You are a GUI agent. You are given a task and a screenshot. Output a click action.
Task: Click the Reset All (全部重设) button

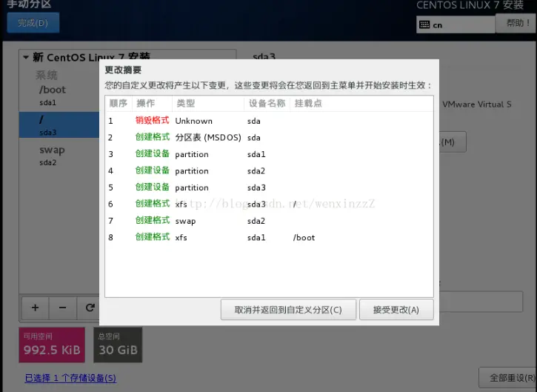[x=508, y=378]
